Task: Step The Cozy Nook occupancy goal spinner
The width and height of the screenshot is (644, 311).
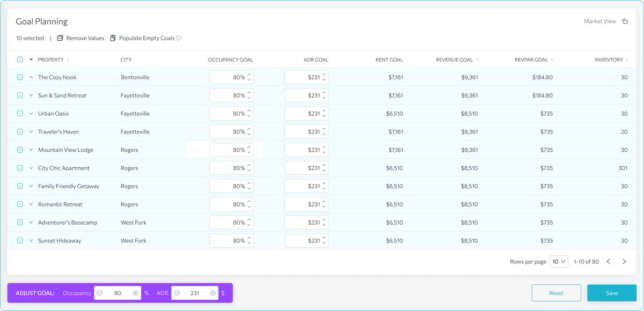Action: [x=249, y=77]
